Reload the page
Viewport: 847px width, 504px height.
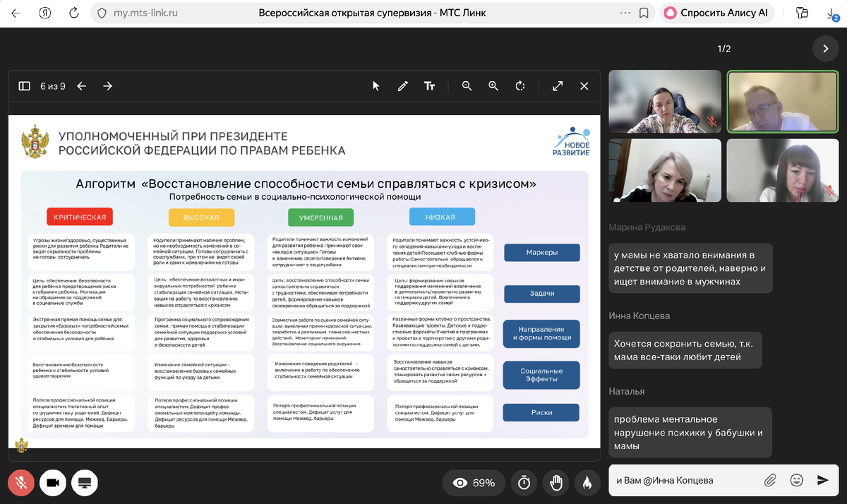75,13
